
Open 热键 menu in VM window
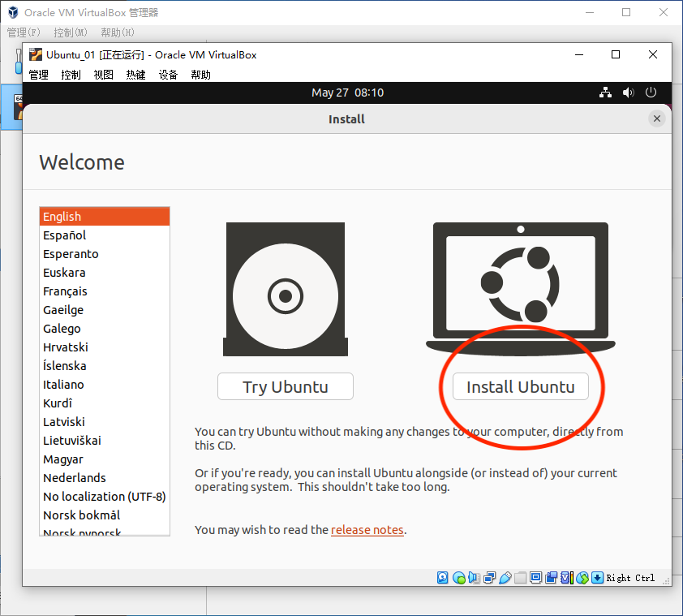click(136, 75)
